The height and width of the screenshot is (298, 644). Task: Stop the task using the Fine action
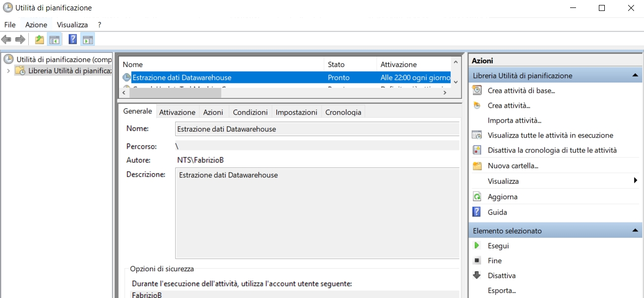pyautogui.click(x=495, y=261)
